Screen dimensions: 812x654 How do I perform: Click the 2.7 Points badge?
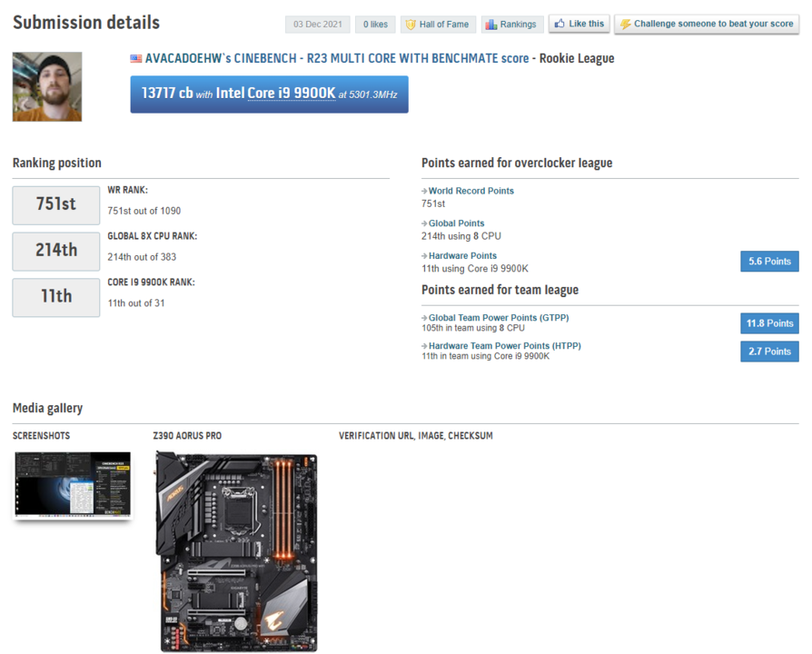[x=769, y=352]
